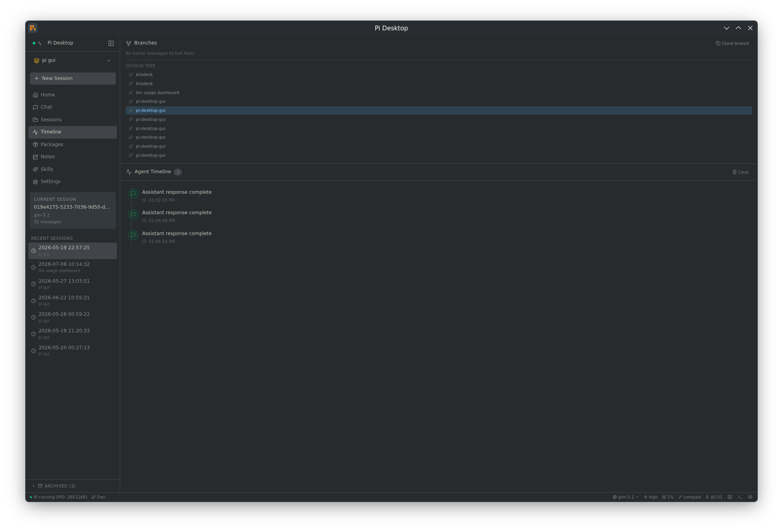Viewport: 783px width, 532px height.
Task: Start a New Session
Action: pos(72,78)
